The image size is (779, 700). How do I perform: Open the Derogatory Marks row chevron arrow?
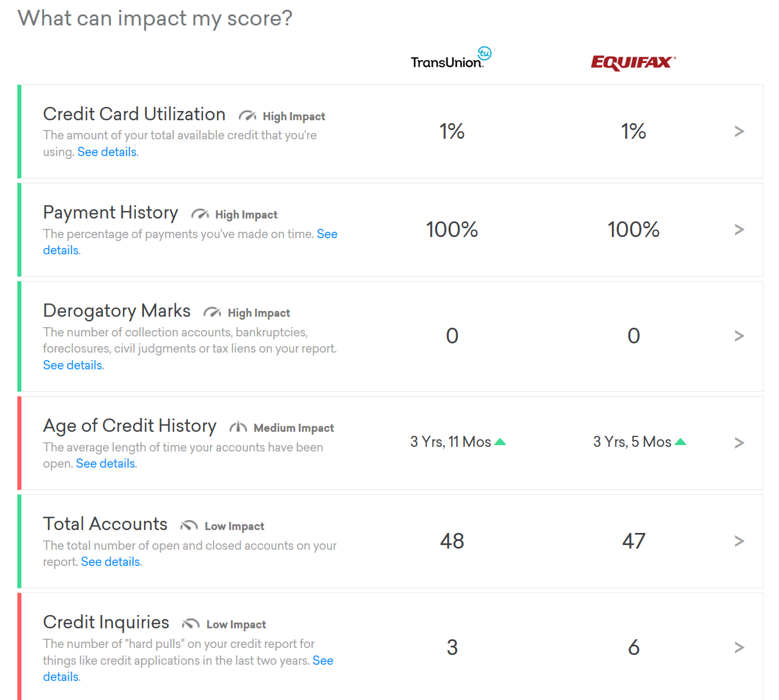(739, 336)
